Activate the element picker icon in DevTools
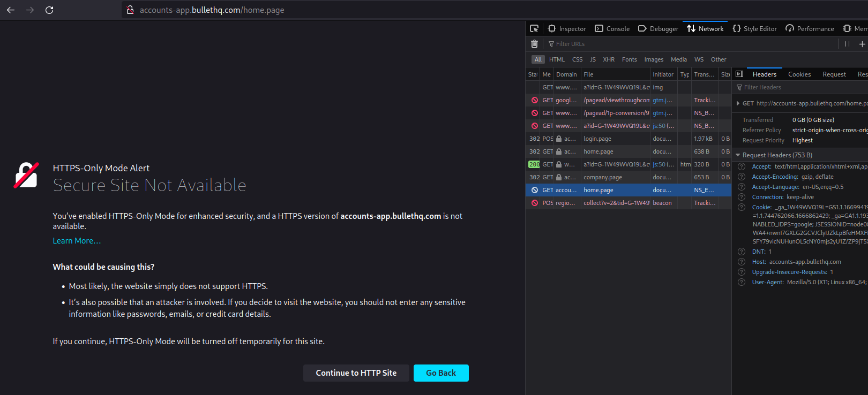This screenshot has width=868, height=395. point(534,28)
